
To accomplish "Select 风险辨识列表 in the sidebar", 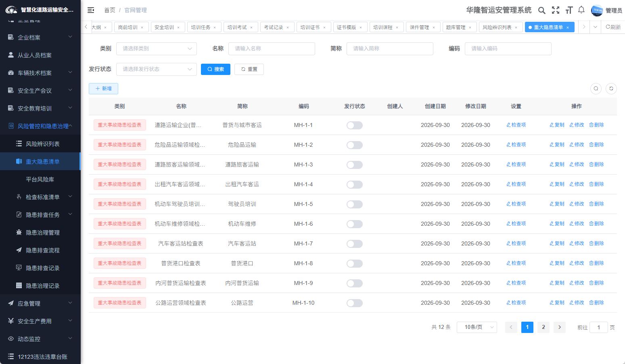I will pos(40,144).
